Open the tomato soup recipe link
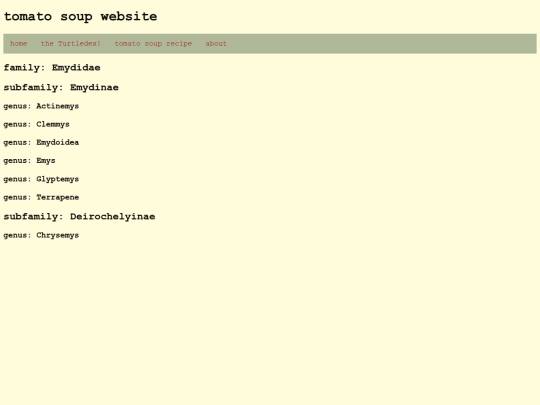Image resolution: width=540 pixels, height=405 pixels. click(x=153, y=44)
